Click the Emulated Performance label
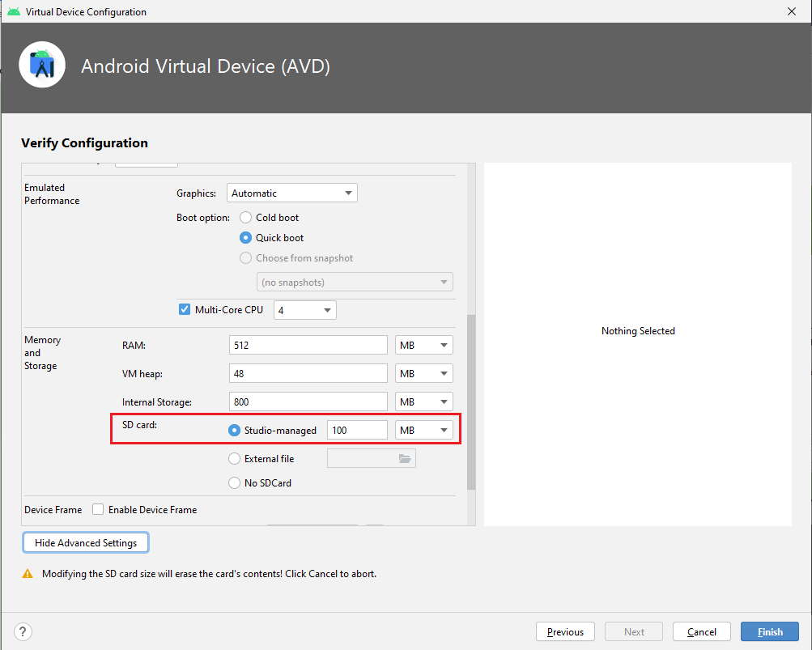This screenshot has width=812, height=650. (52, 194)
